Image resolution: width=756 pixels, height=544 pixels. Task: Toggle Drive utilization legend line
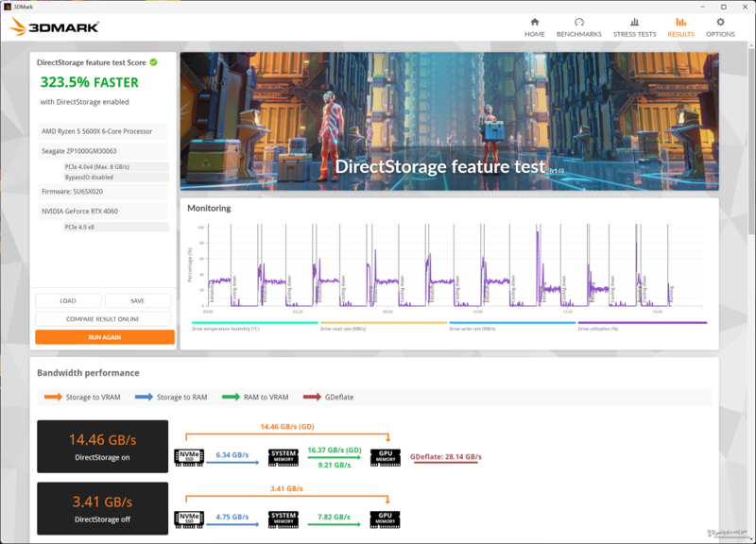[643, 323]
